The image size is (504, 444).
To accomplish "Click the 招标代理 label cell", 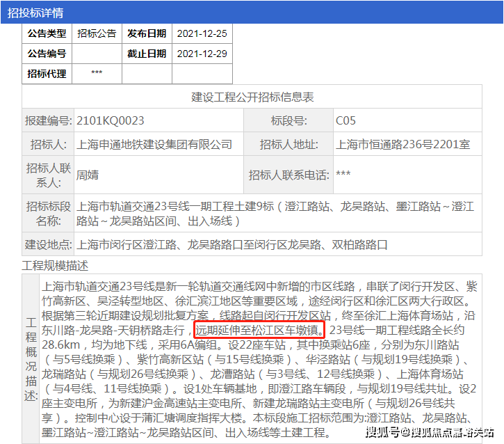I will coord(47,74).
